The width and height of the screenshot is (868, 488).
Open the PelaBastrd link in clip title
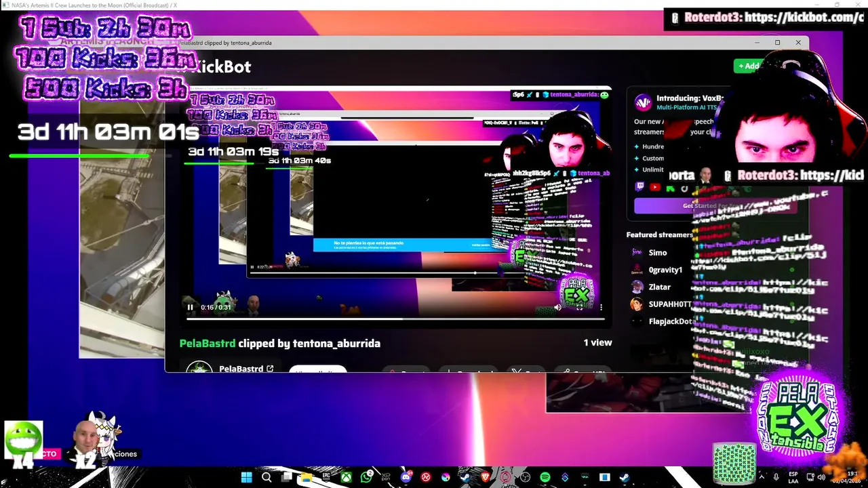pyautogui.click(x=208, y=343)
